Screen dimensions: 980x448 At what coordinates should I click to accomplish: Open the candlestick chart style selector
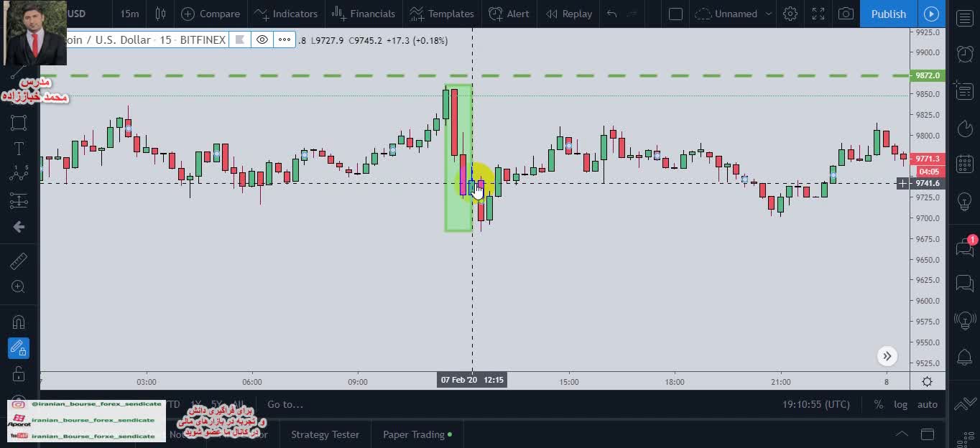click(x=160, y=14)
